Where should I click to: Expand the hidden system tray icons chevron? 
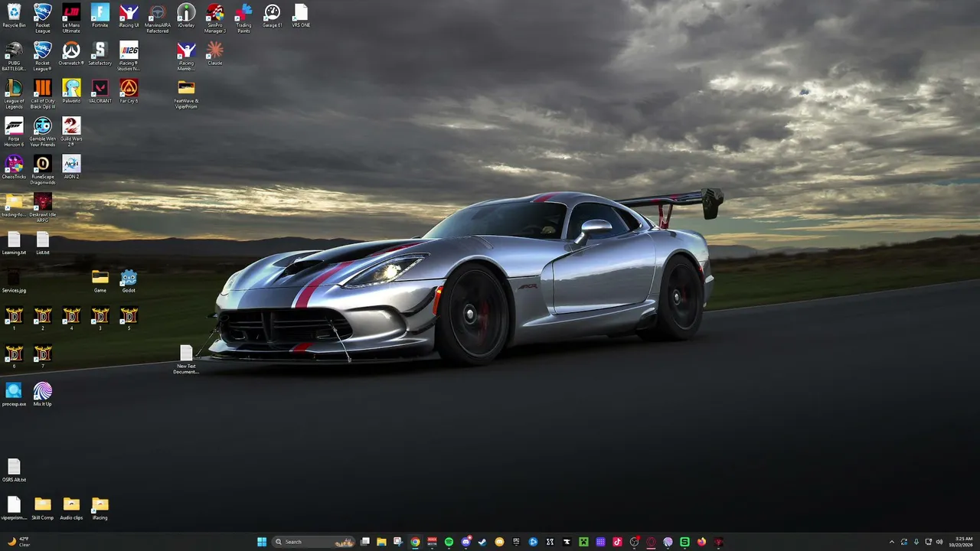coord(891,542)
